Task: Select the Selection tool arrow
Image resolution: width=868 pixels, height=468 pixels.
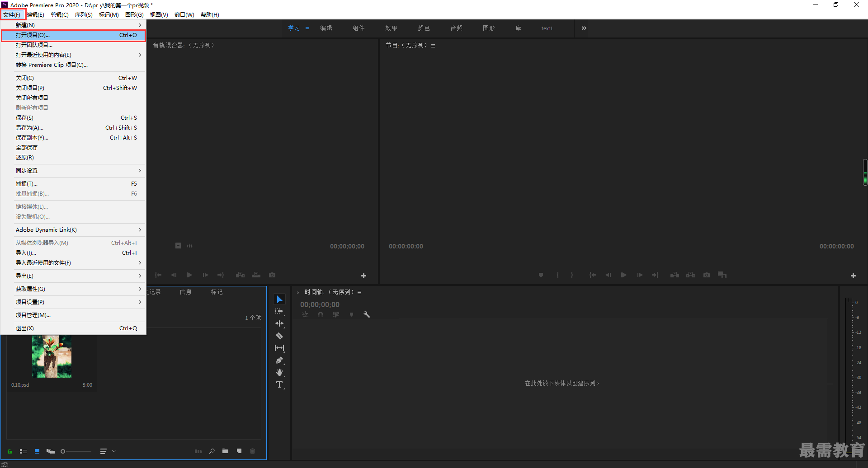Action: (x=279, y=299)
